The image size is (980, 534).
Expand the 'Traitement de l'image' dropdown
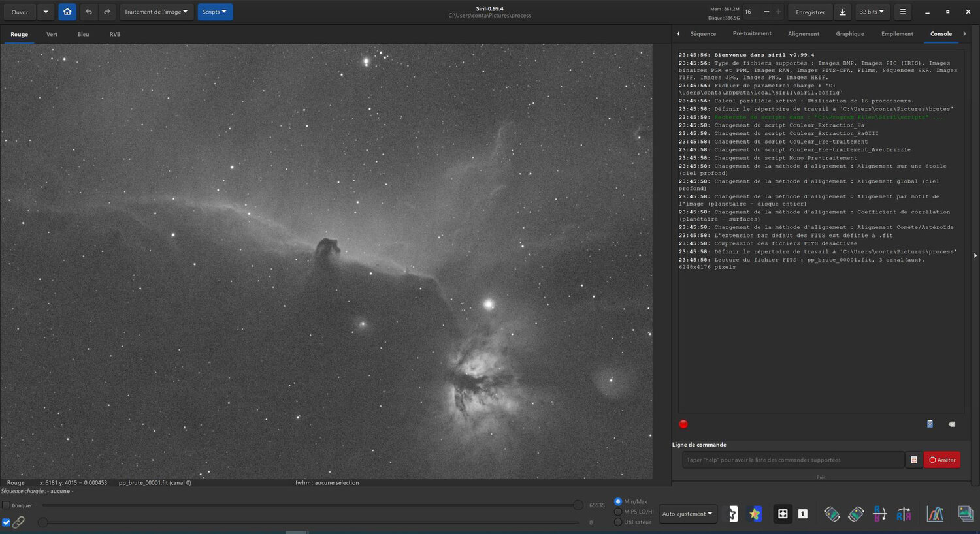pos(156,12)
